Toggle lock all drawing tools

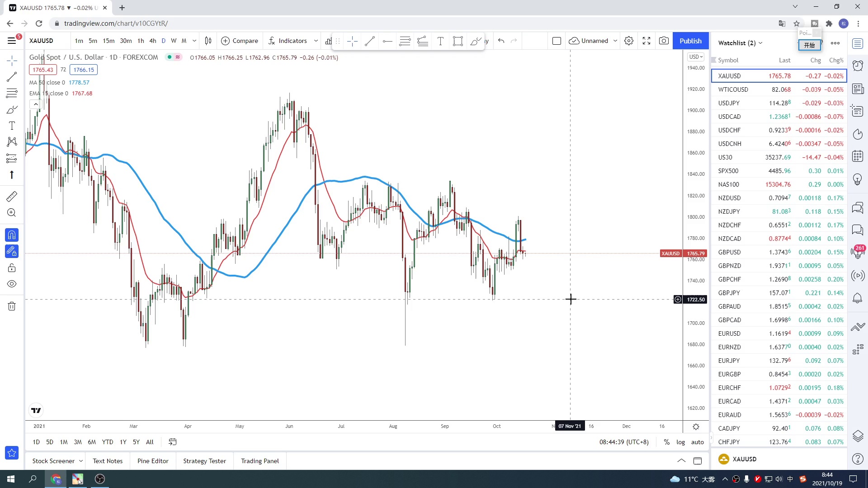coord(12,268)
